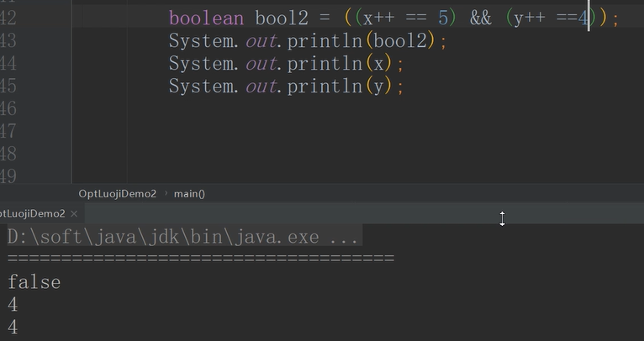The height and width of the screenshot is (341, 644).
Task: Click the bool2 variable in declaration
Action: pyautogui.click(x=282, y=18)
